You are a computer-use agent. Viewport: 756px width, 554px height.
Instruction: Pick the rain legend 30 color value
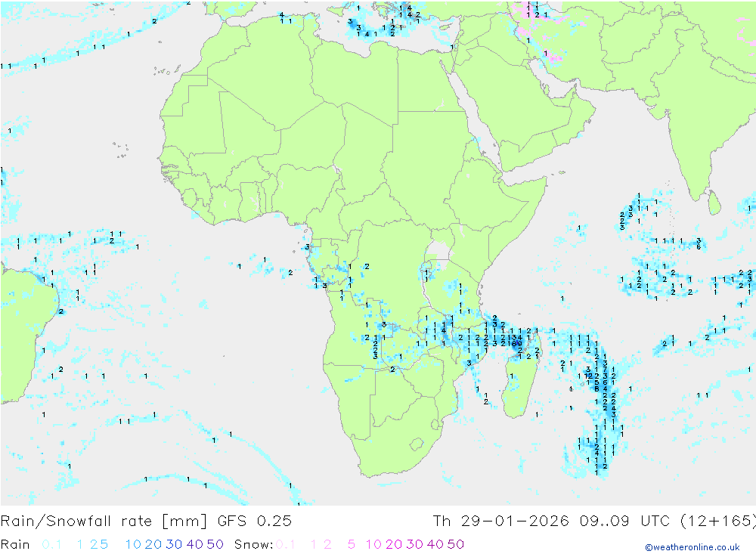pyautogui.click(x=174, y=544)
